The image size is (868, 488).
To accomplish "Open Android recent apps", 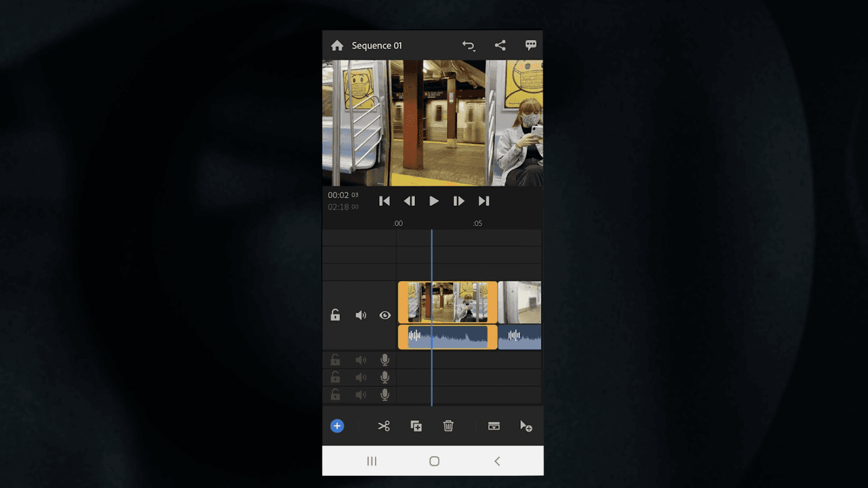I will 372,461.
